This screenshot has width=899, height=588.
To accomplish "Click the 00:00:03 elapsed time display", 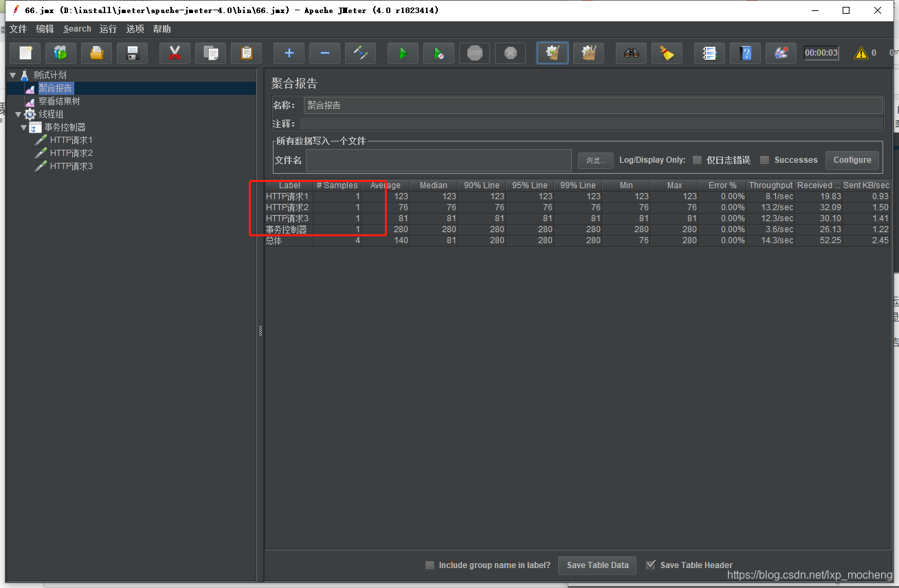I will [821, 53].
